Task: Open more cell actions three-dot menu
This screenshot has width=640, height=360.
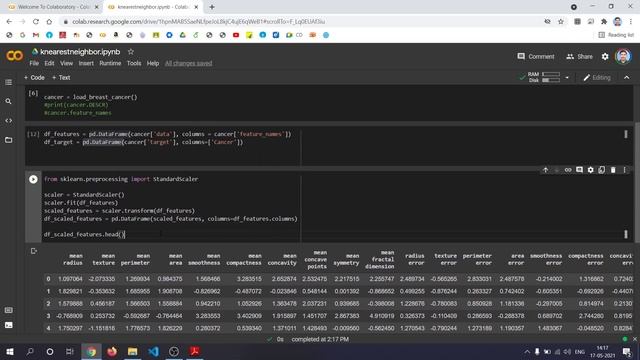Action: 624,170
